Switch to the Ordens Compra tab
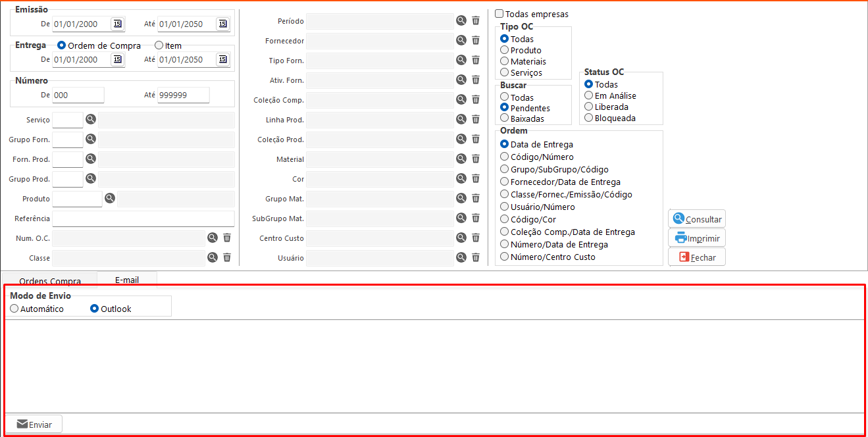This screenshot has width=868, height=437. point(50,281)
